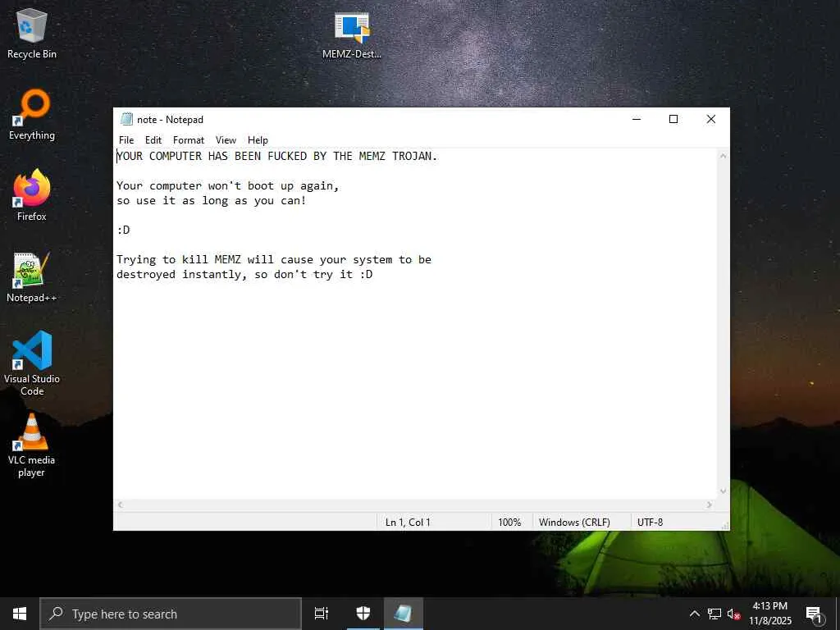Select the VLC media player desktop icon
The width and height of the screenshot is (840, 630).
coord(32,445)
